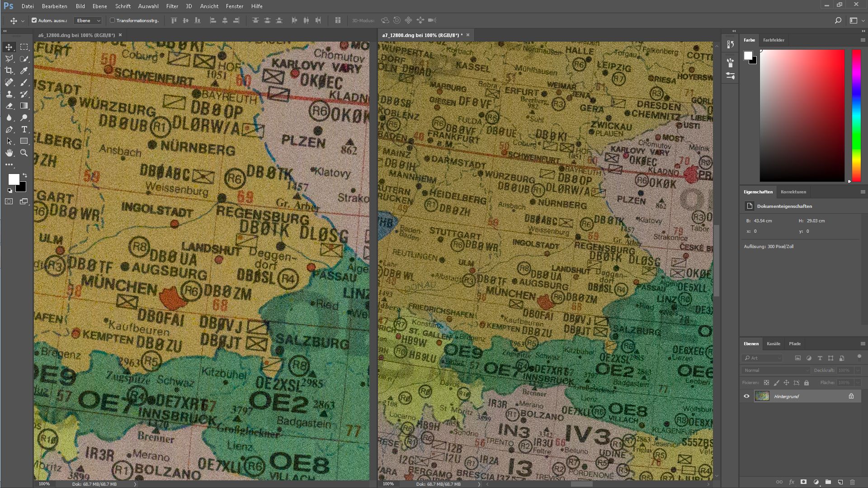Select the Path Selection tool
The width and height of the screenshot is (868, 488).
(9, 141)
